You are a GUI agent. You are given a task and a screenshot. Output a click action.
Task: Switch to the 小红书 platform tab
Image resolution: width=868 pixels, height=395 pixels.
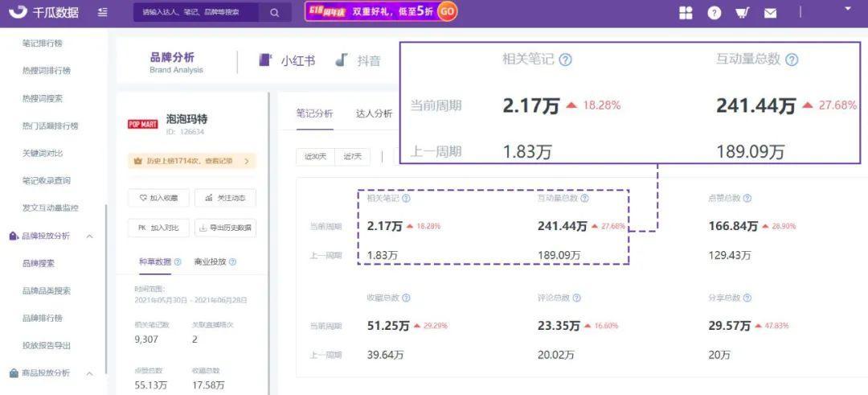287,60
